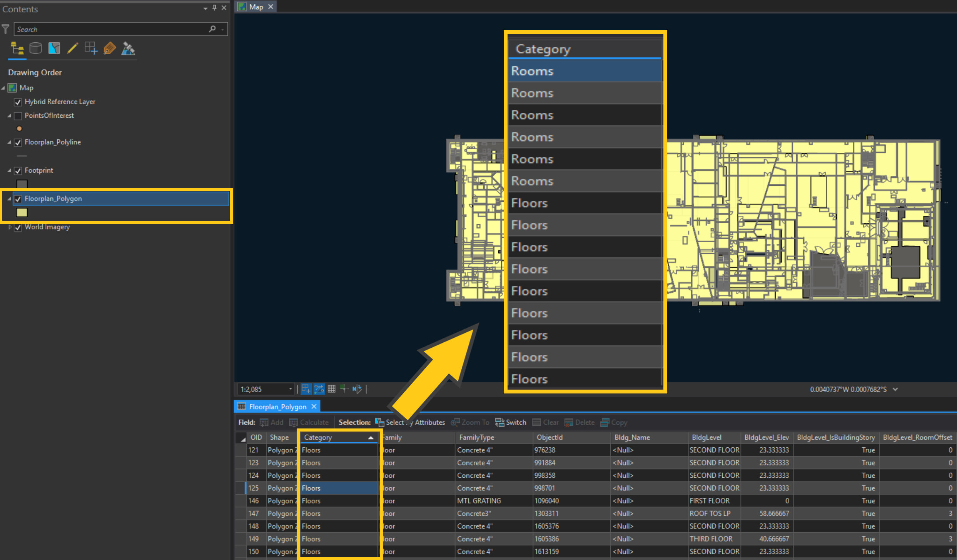Screen dimensions: 957x560
Task: Enable PointsOfInterest layer checkbox
Action: [18, 116]
